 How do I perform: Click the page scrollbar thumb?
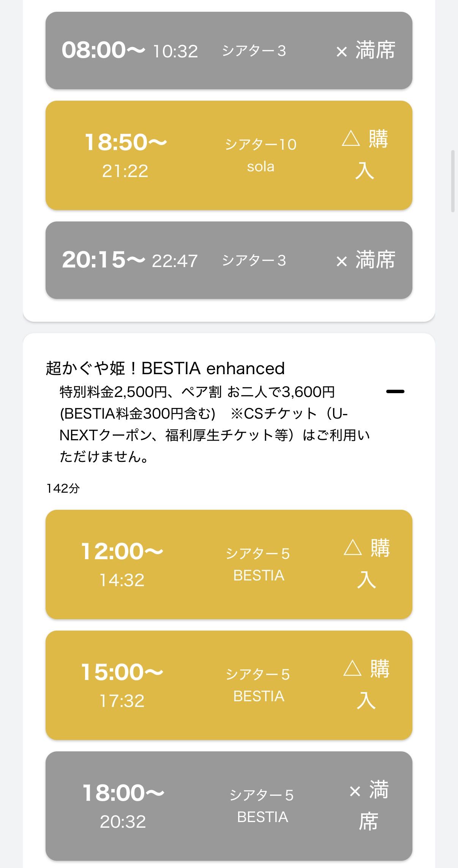click(452, 181)
